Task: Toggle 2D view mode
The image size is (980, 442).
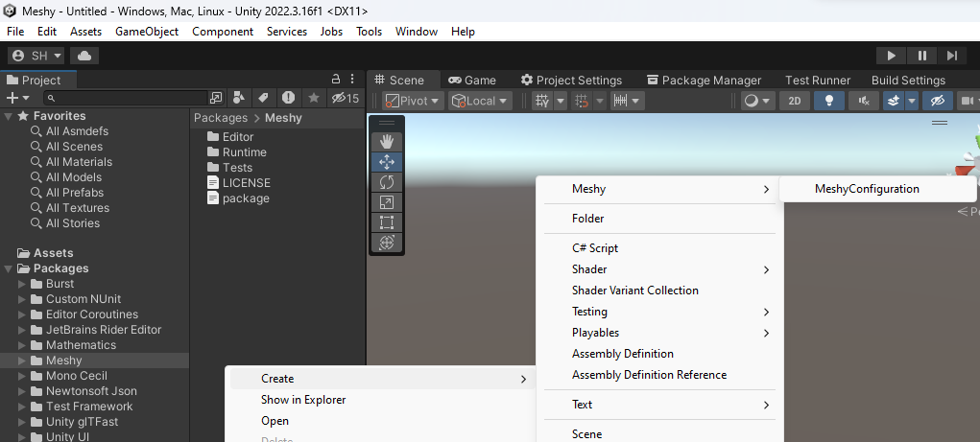Action: (x=795, y=101)
